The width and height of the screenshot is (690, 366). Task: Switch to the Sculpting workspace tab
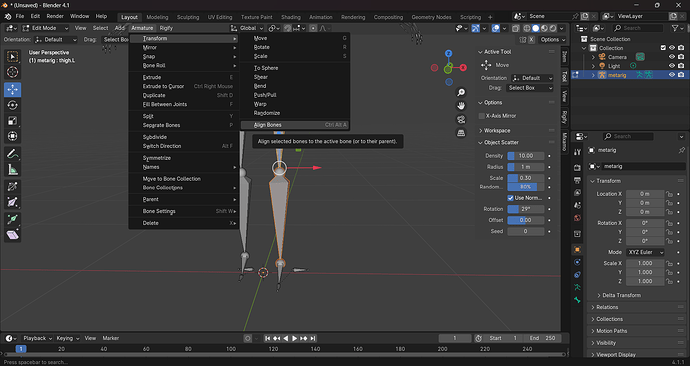[x=188, y=17]
